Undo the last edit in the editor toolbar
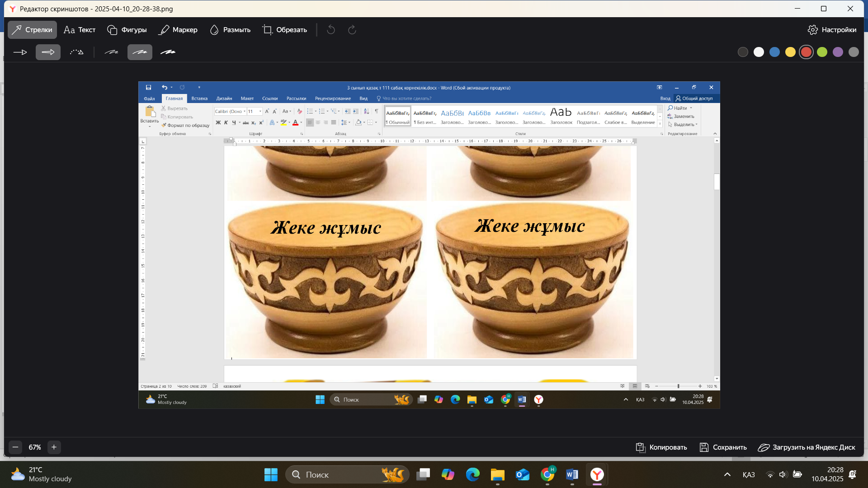 click(x=331, y=30)
